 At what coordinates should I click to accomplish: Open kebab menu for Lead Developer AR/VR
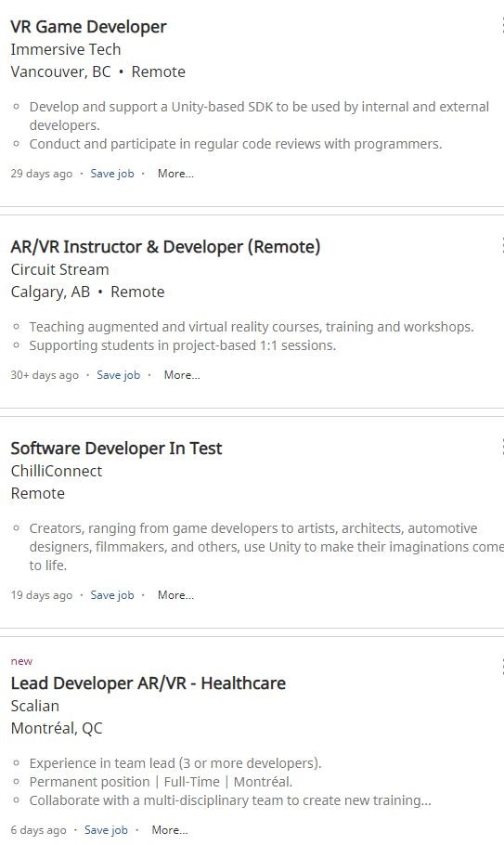(501, 667)
